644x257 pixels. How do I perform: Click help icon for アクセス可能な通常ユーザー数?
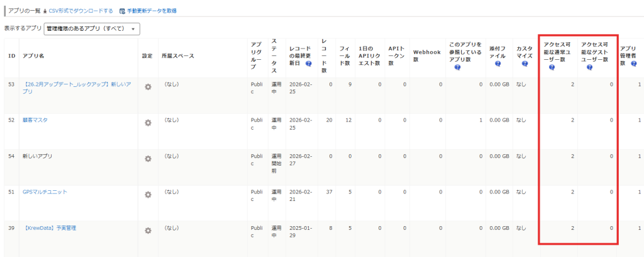pyautogui.click(x=552, y=67)
